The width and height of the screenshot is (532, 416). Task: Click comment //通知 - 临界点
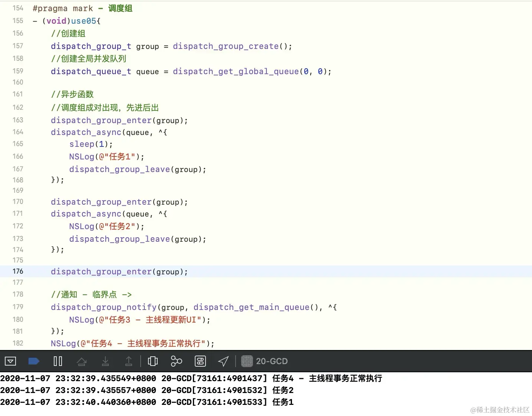click(x=91, y=295)
